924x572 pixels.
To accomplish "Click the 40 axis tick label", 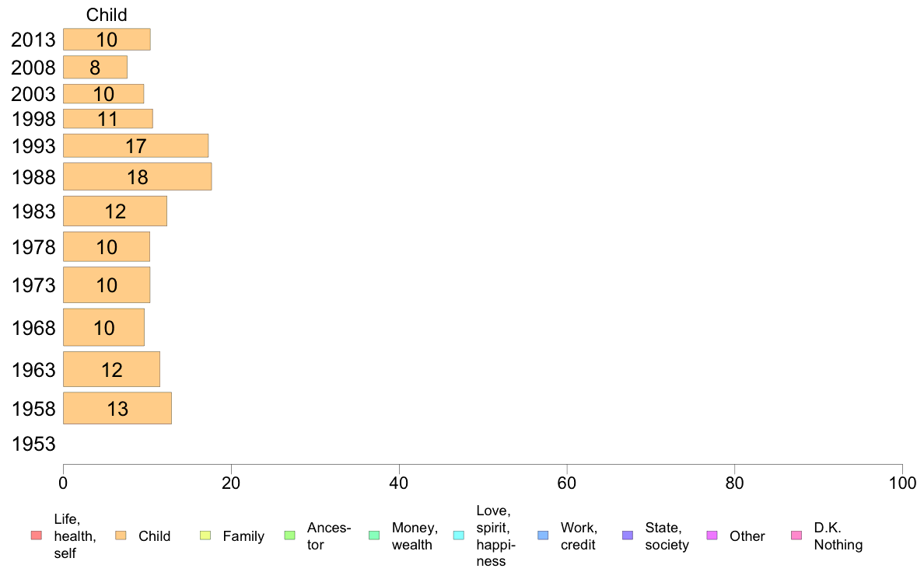I will 399,483.
